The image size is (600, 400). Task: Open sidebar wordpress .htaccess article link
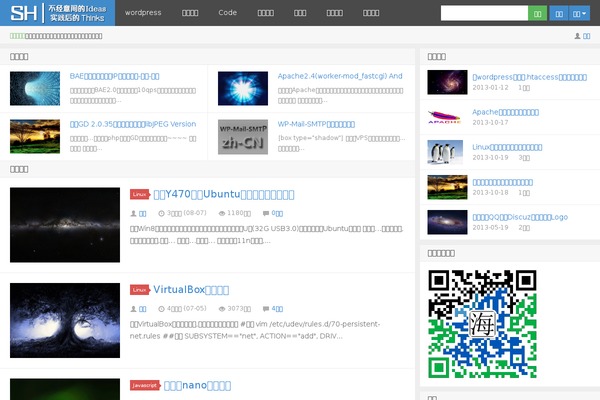coord(530,77)
